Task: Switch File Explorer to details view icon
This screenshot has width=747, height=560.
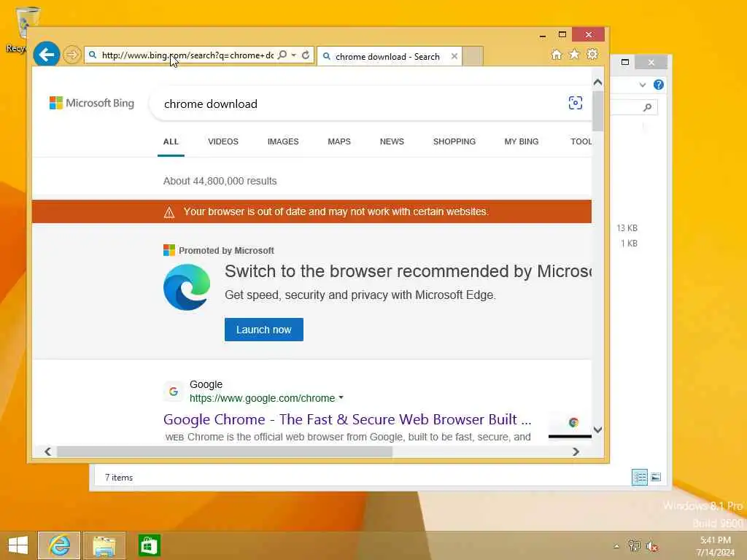Action: pyautogui.click(x=639, y=477)
